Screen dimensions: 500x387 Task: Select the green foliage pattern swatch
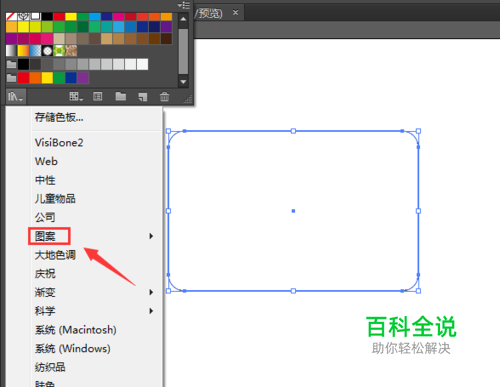59,51
